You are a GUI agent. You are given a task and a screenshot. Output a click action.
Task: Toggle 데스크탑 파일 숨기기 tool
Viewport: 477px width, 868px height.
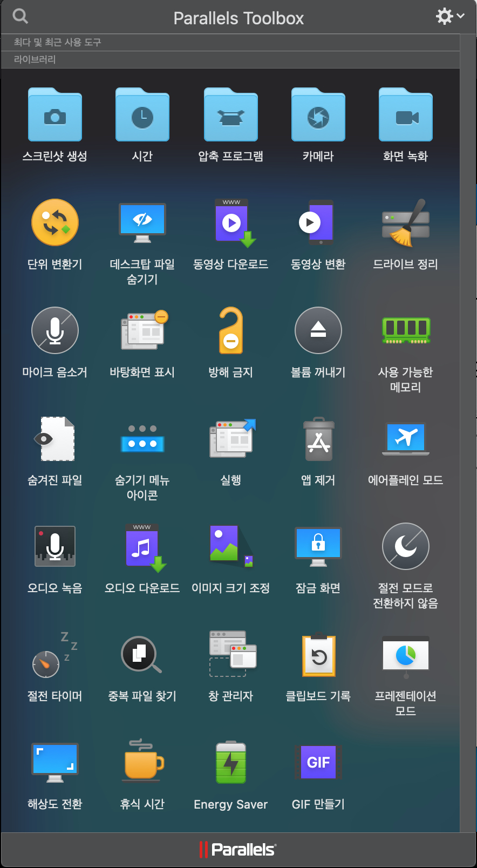pyautogui.click(x=142, y=222)
